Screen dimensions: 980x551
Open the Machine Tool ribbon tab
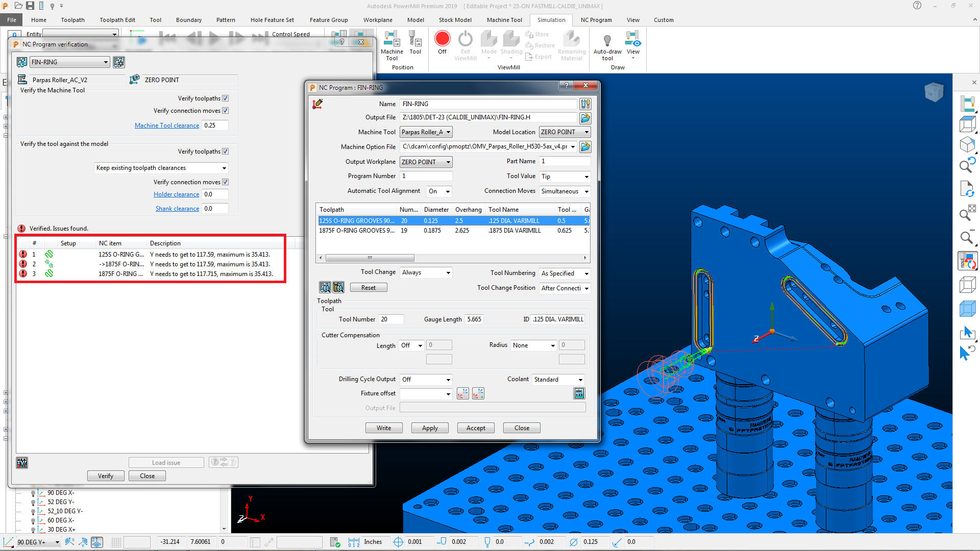pyautogui.click(x=504, y=20)
